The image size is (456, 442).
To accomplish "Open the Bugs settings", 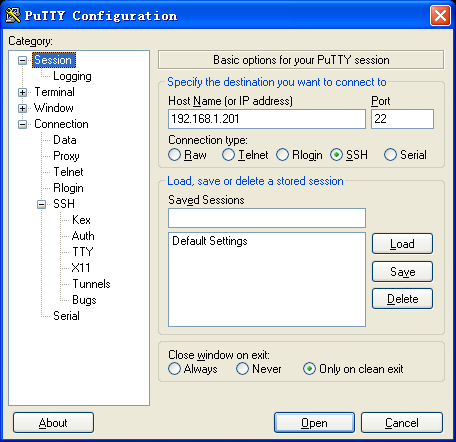I will [x=84, y=300].
